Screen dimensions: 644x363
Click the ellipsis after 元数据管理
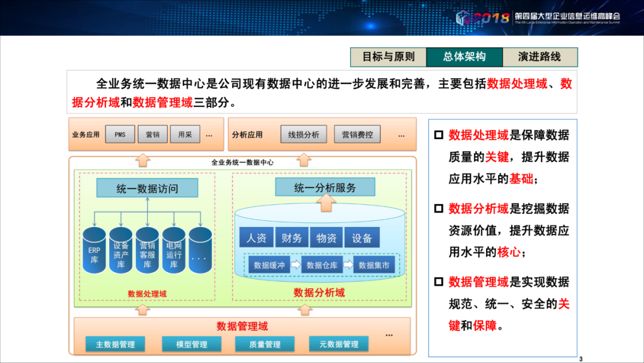click(x=389, y=335)
